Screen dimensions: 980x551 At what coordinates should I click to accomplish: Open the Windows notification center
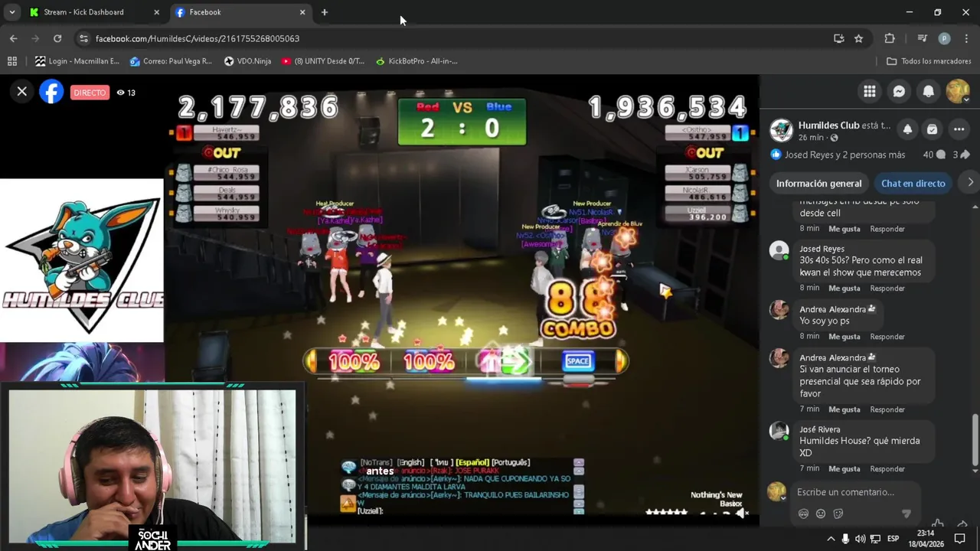(x=959, y=539)
